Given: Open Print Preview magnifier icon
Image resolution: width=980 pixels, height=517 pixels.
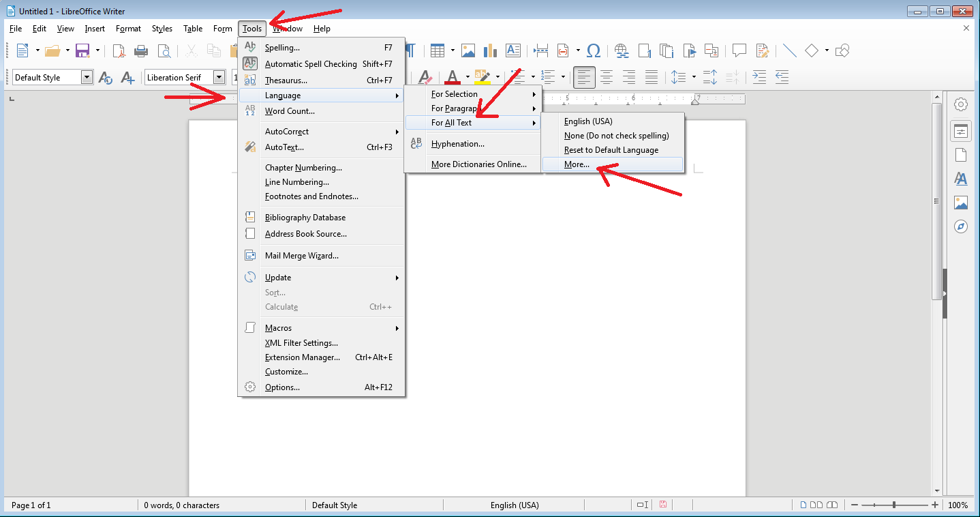Looking at the screenshot, I should tap(164, 50).
